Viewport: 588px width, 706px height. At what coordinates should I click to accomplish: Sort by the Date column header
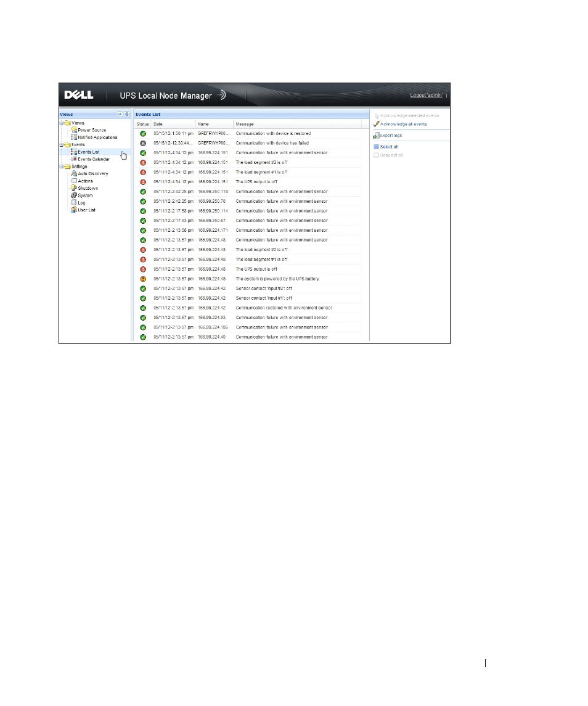click(173, 124)
